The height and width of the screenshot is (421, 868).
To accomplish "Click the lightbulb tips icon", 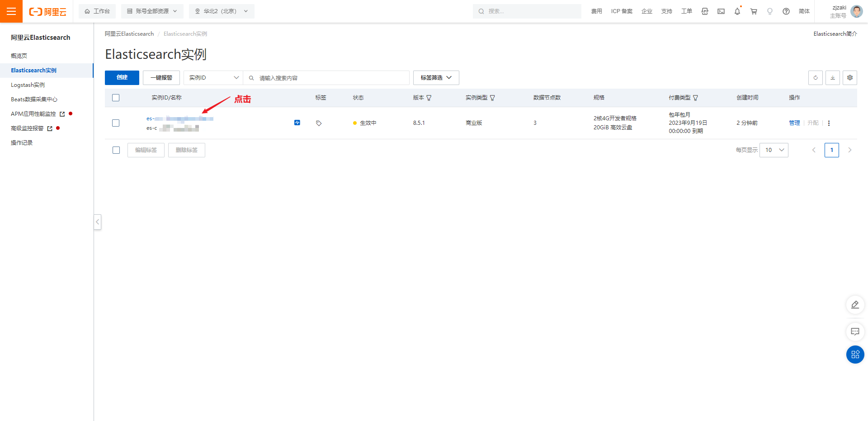I will pyautogui.click(x=770, y=11).
